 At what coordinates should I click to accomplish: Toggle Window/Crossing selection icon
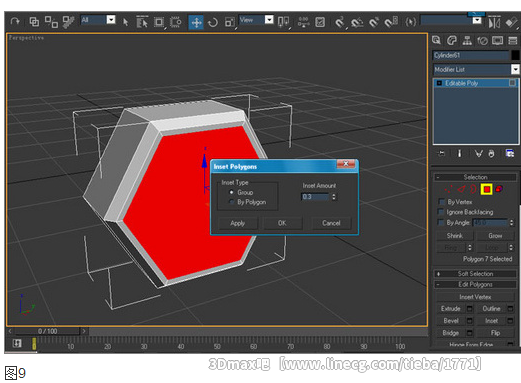[x=176, y=22]
